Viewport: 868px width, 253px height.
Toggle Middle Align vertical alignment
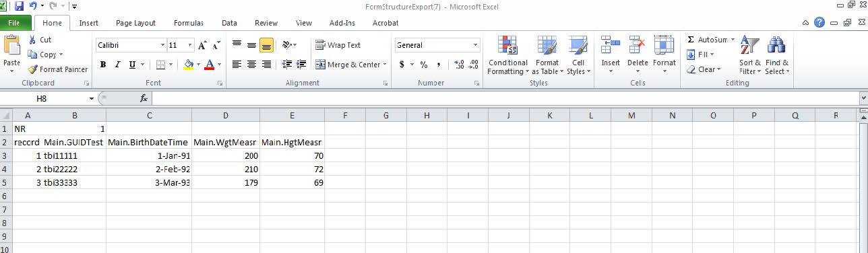coord(251,45)
